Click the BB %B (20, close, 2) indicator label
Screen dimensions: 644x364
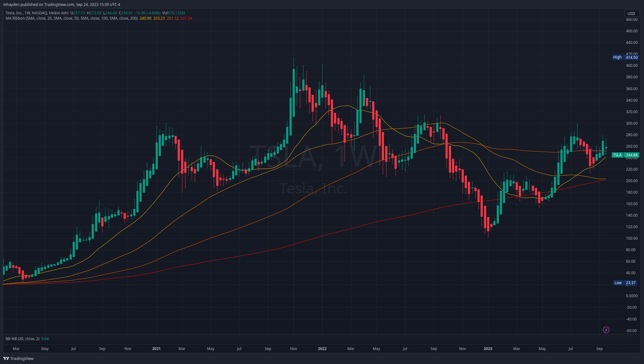(23, 339)
